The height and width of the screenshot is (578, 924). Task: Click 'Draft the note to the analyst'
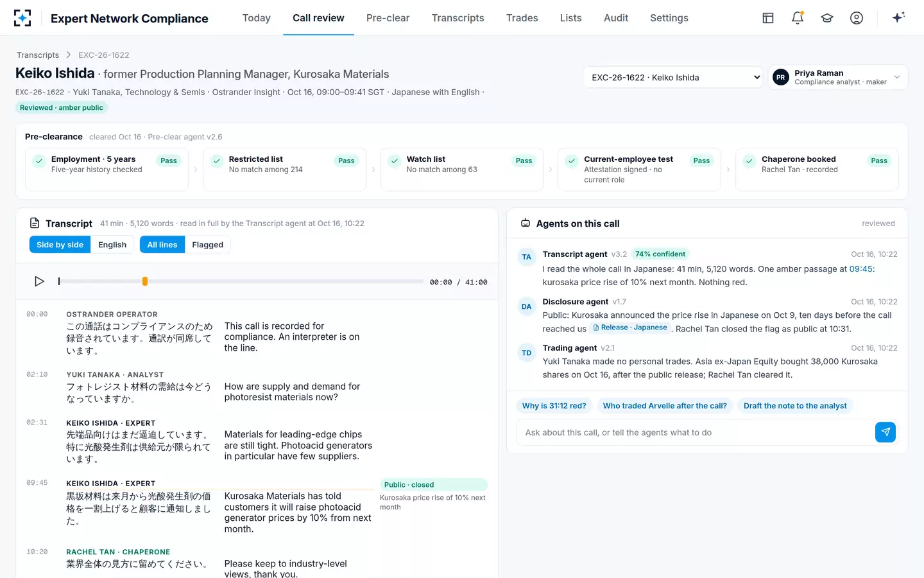point(795,406)
